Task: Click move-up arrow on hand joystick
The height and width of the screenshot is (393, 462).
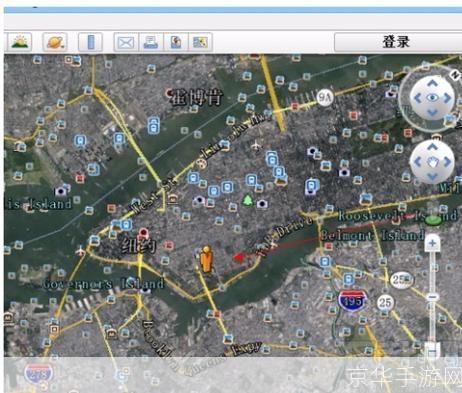Action: (432, 146)
